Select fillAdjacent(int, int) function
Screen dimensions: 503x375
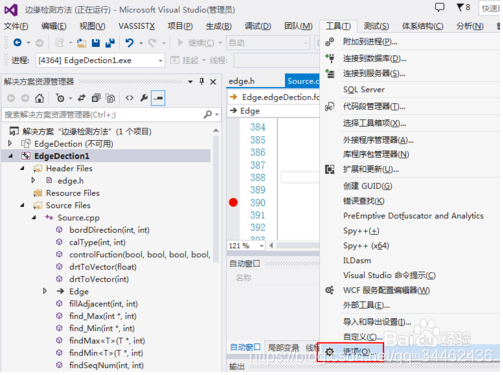103,303
